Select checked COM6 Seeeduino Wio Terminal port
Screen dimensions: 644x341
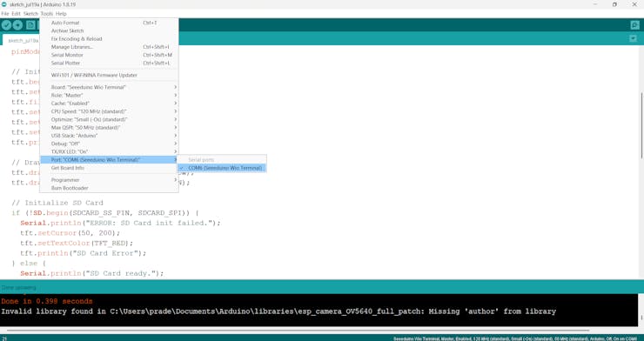[222, 168]
